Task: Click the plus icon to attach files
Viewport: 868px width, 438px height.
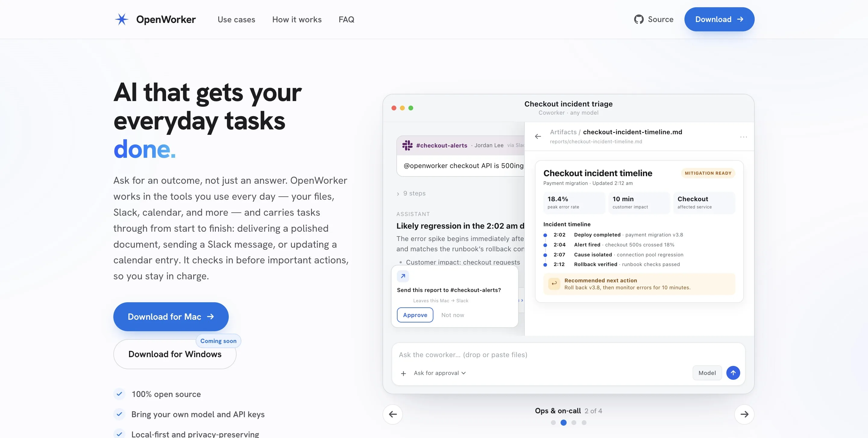Action: (x=403, y=373)
